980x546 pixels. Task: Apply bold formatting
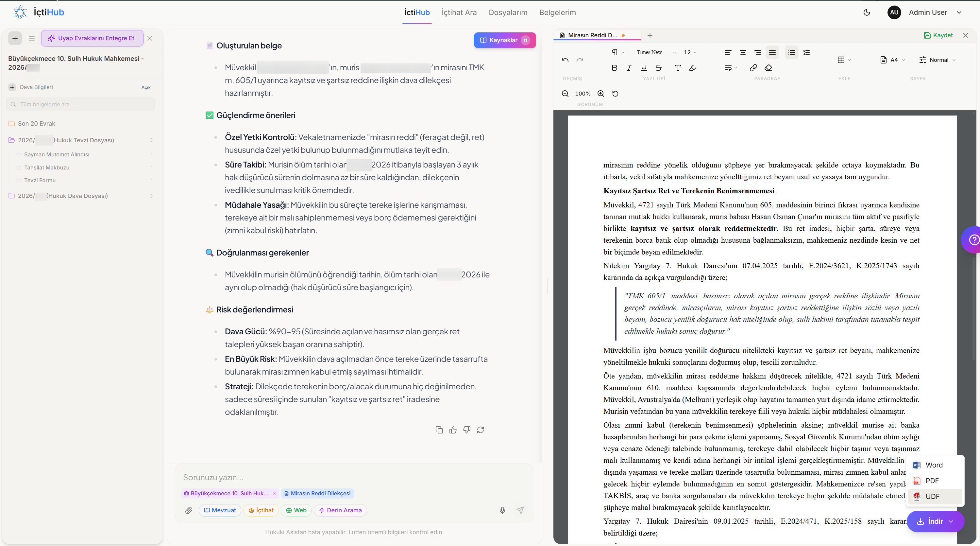click(x=614, y=68)
